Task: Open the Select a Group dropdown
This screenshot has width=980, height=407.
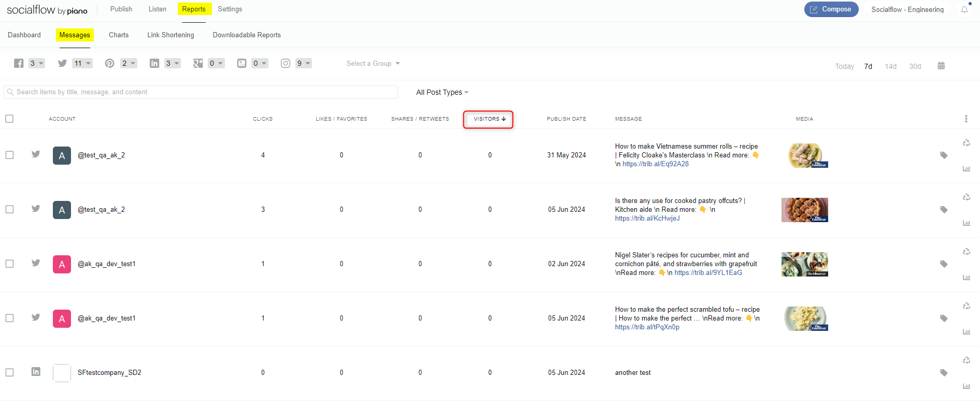Action: (373, 63)
